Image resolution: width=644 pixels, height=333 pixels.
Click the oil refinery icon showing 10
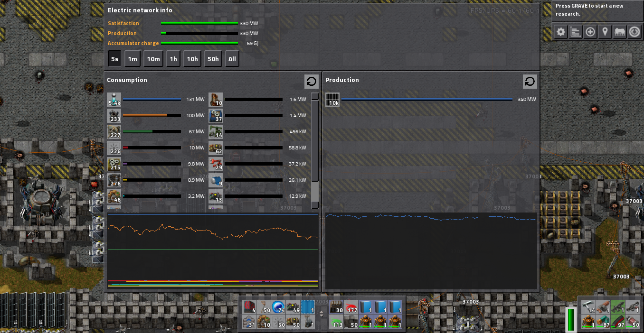216,100
